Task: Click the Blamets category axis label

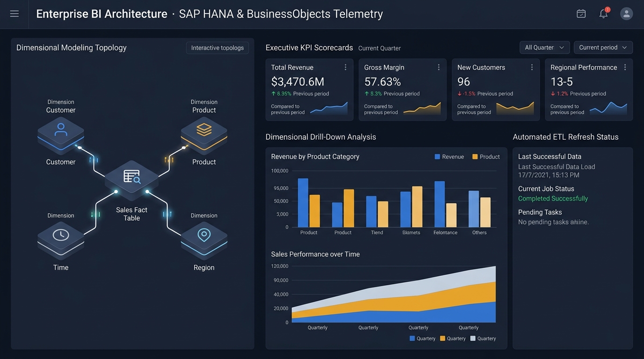Action: pyautogui.click(x=411, y=232)
